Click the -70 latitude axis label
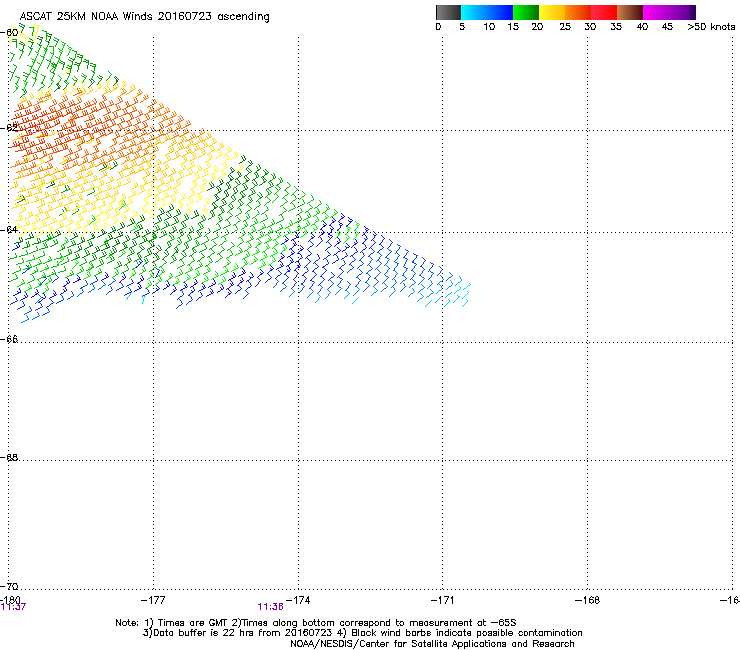The height and width of the screenshot is (650, 740). [9, 586]
